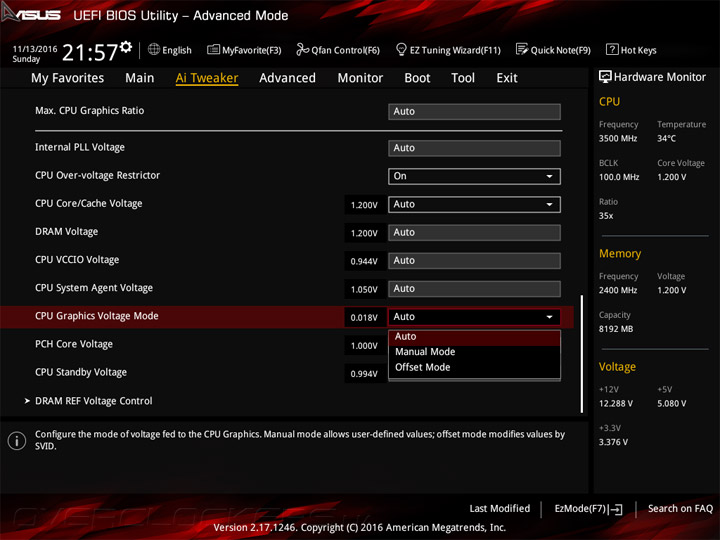Select the CPU Standby Voltage row label

[x=81, y=372]
